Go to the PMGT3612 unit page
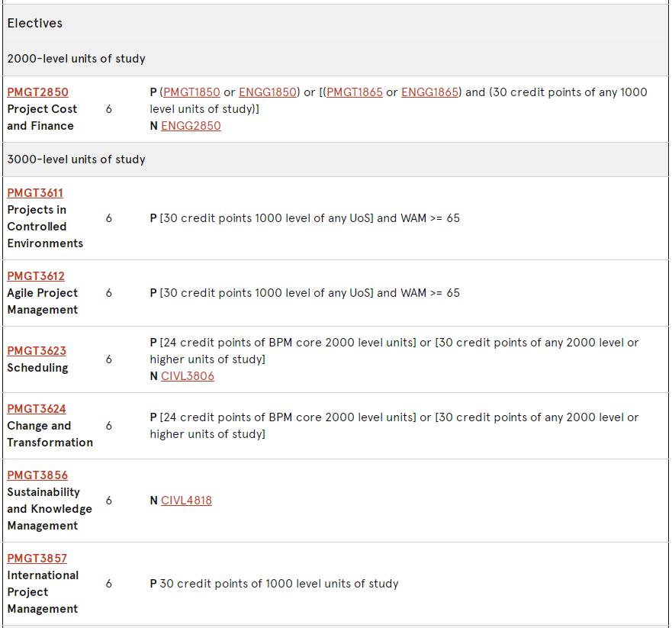 click(x=36, y=276)
